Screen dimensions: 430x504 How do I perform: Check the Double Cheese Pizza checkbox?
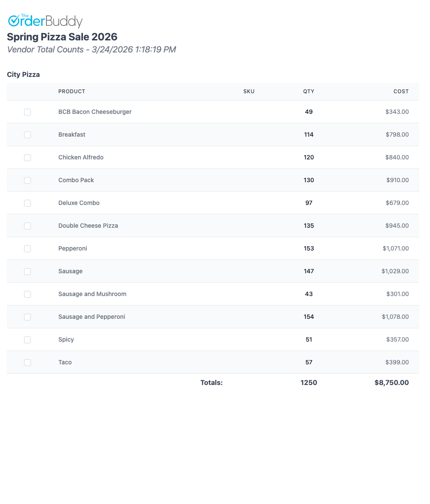27,226
